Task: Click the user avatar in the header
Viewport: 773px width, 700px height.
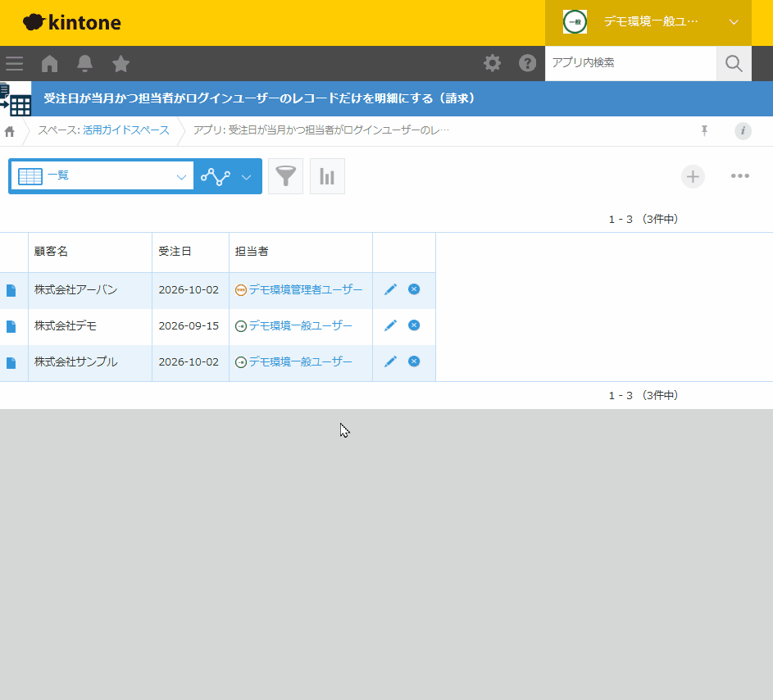Action: click(575, 22)
